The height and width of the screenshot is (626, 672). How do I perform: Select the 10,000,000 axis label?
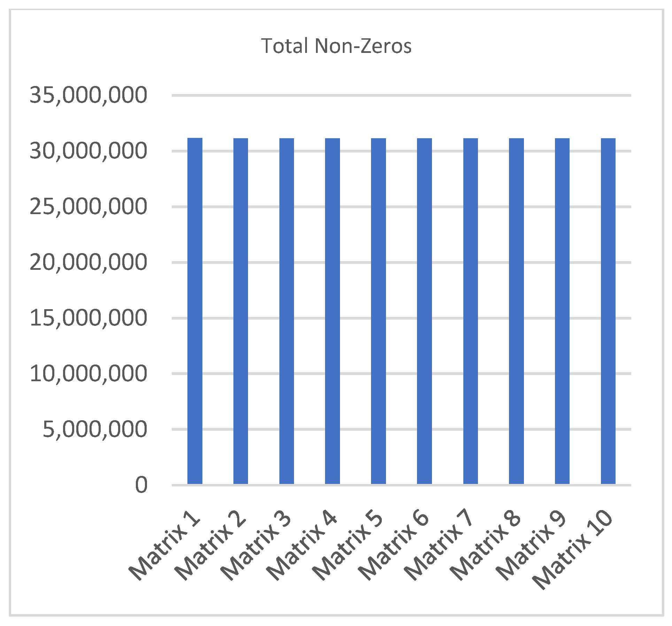(88, 374)
